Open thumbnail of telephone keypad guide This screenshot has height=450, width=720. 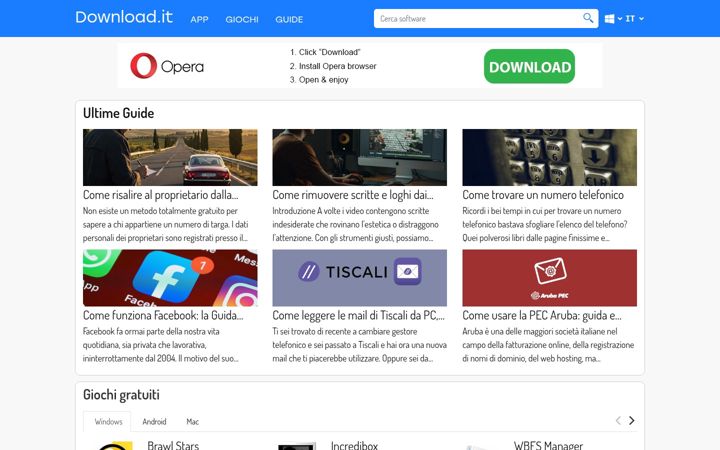(x=550, y=158)
